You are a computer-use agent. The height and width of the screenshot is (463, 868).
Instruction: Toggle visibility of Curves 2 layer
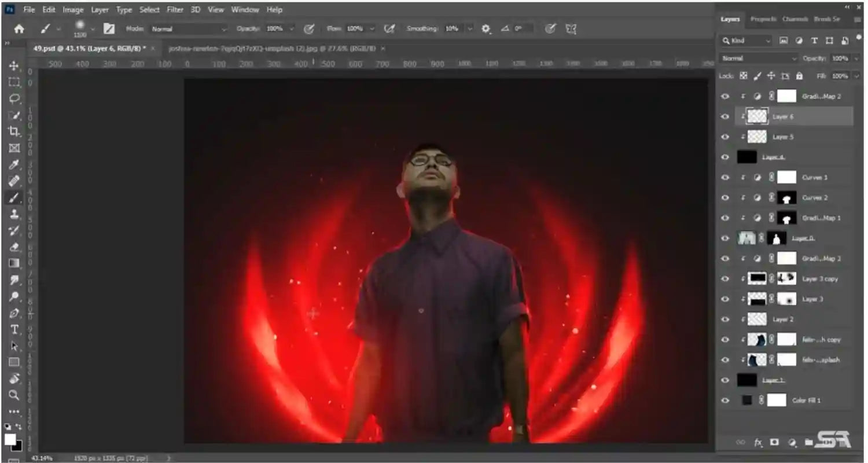725,197
